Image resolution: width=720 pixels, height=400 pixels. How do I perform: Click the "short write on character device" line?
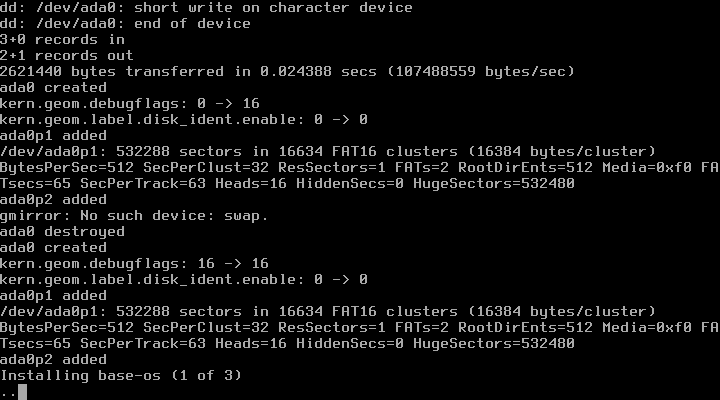(x=272, y=8)
